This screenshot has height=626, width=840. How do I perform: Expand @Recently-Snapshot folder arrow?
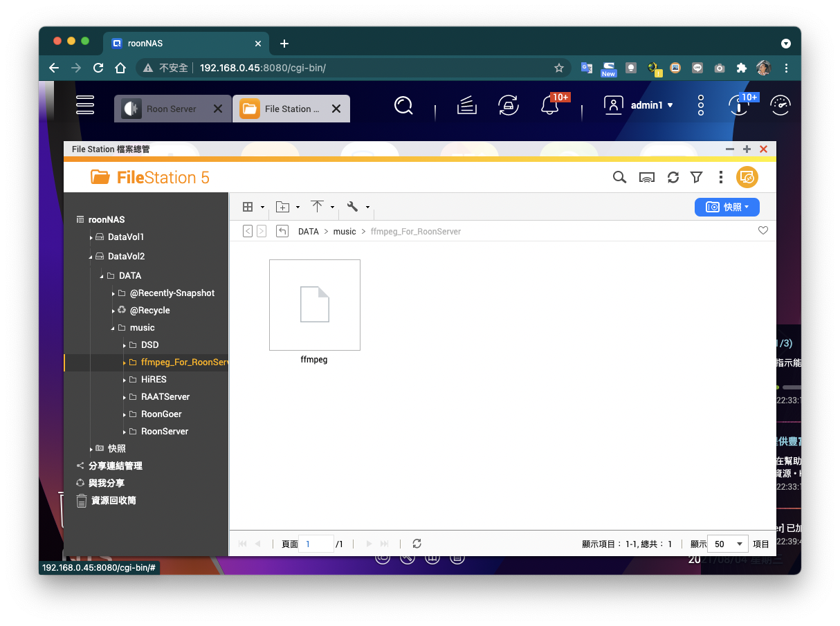coord(113,293)
